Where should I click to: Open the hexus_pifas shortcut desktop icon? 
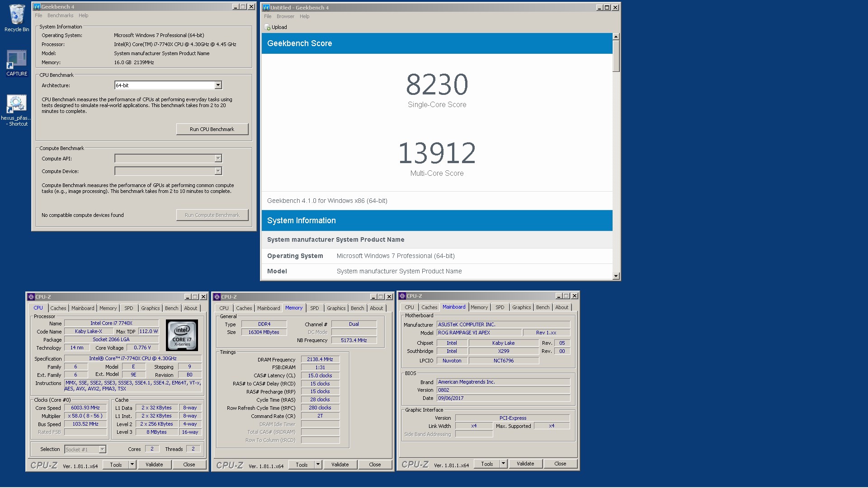pos(17,104)
